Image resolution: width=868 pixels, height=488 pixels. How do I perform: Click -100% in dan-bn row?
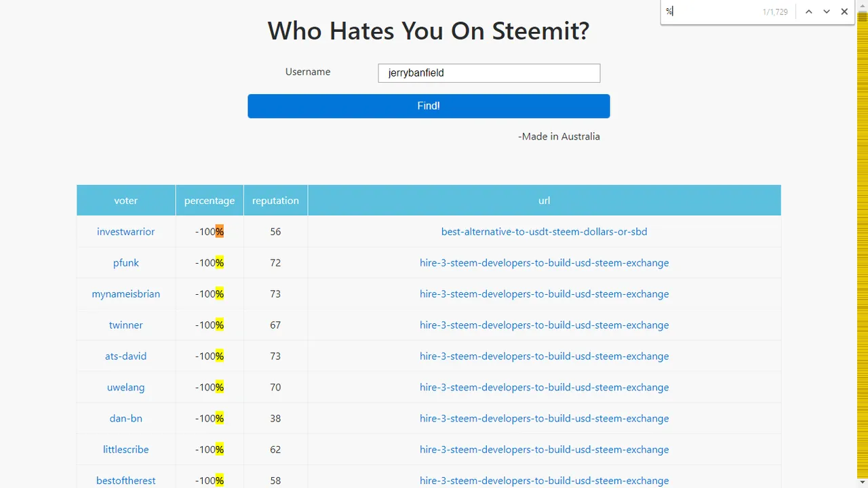210,419
